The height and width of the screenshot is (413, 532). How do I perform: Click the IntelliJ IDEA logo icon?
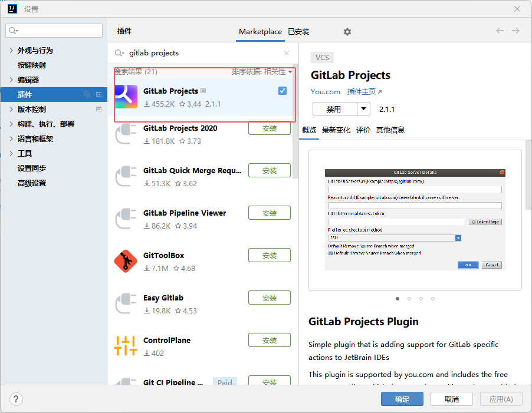[12, 9]
